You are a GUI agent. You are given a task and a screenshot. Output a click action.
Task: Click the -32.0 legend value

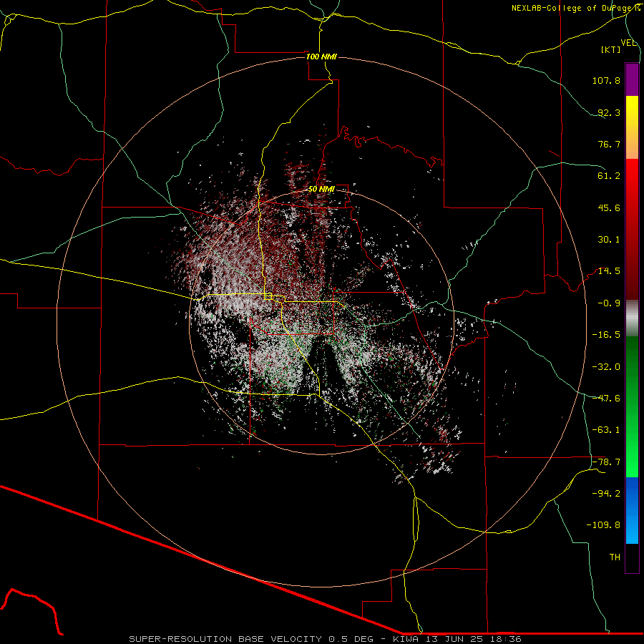coord(606,367)
